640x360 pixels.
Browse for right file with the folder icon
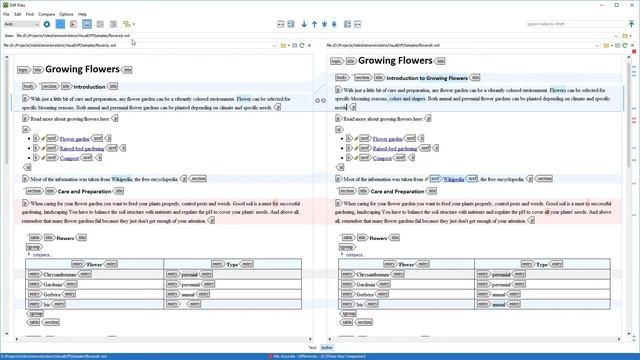pos(606,46)
